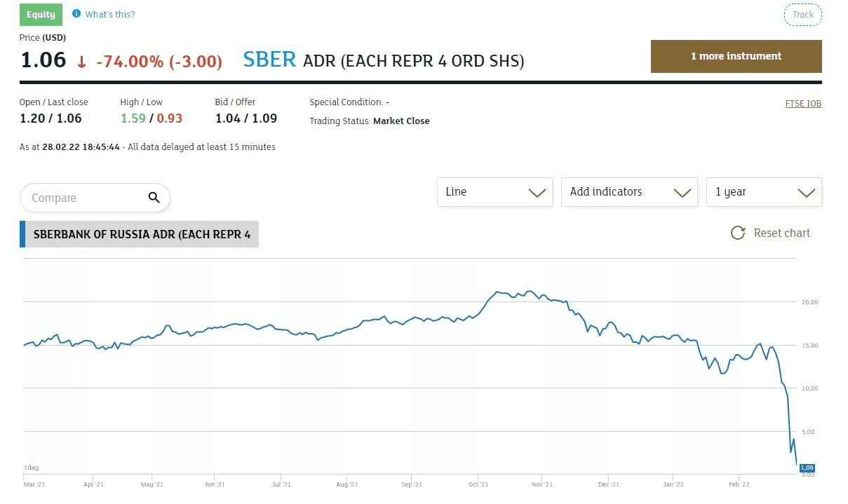Click the SBER ticker symbol heading
The height and width of the screenshot is (504, 848).
[x=269, y=60]
